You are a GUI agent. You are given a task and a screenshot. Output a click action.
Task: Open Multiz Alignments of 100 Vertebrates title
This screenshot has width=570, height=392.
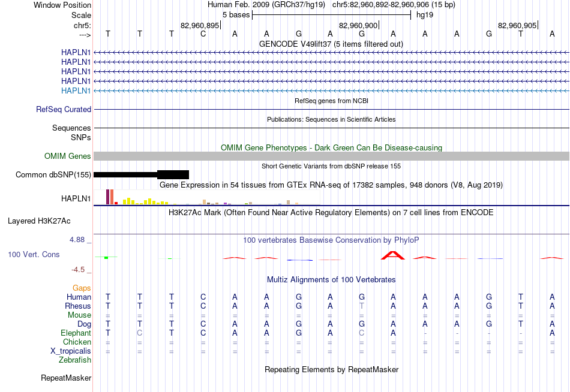(331, 280)
